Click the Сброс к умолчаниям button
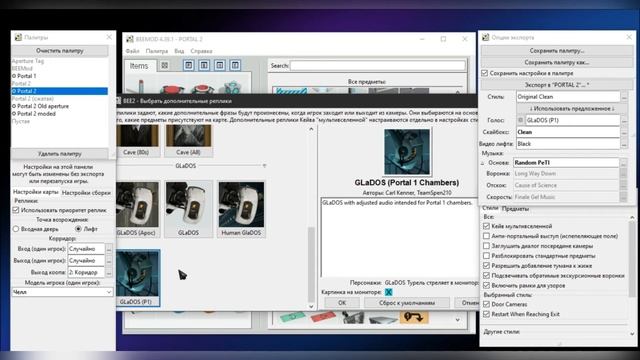The width and height of the screenshot is (640, 360). point(407,303)
